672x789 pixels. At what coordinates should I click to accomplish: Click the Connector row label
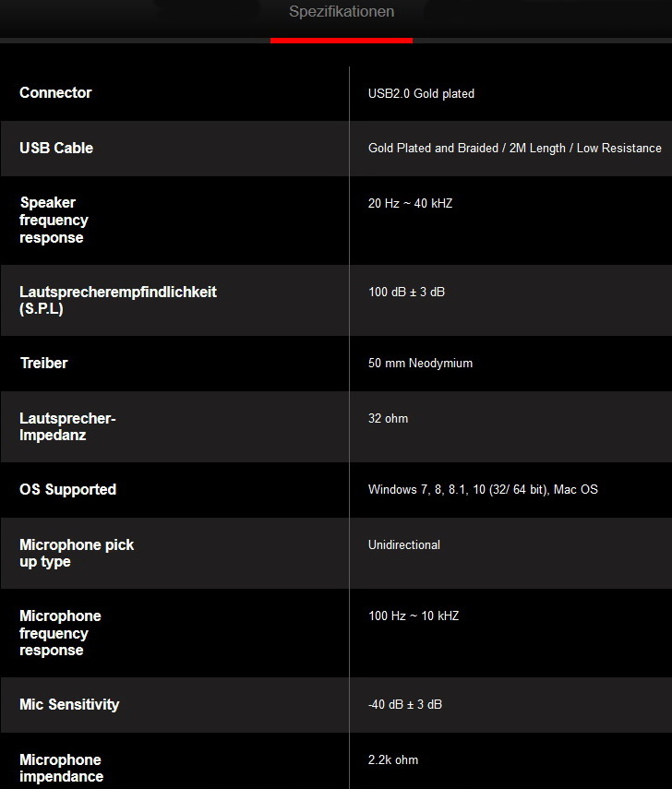pos(55,92)
